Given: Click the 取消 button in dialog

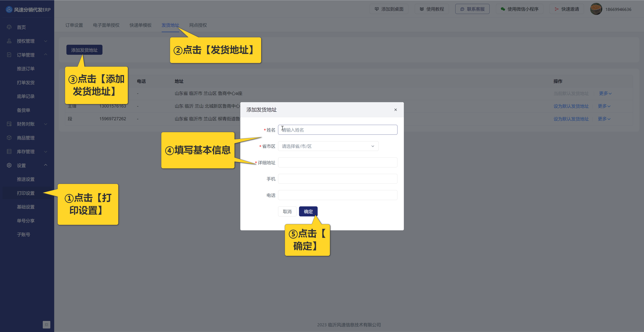Looking at the screenshot, I should tap(287, 211).
